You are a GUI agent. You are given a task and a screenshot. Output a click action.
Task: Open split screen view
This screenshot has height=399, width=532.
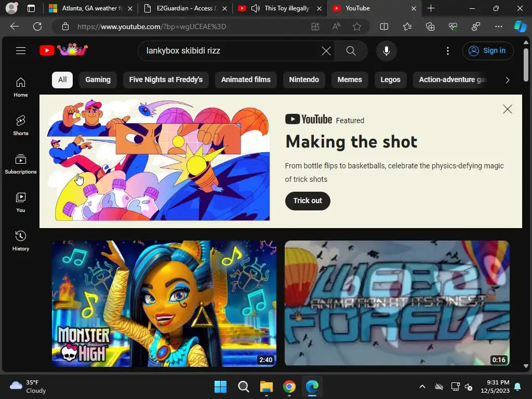pos(384,26)
